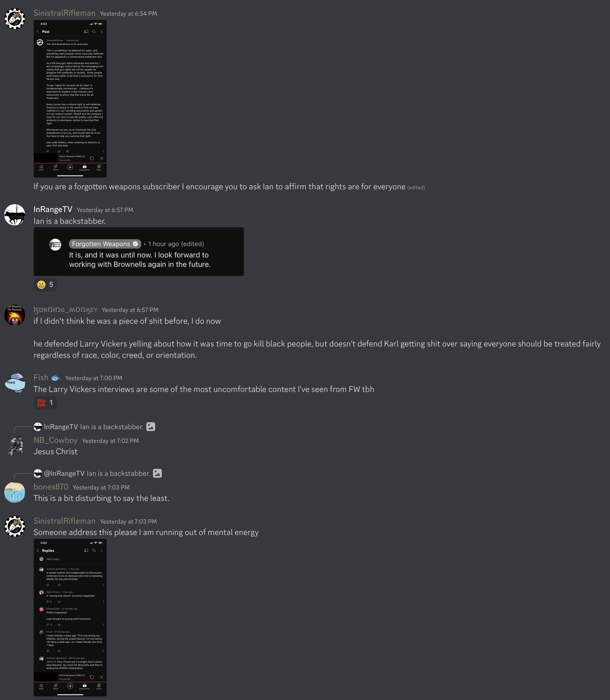Screen dimensions: 610x700
Task: Open NB_Cowboy's avatar image
Action: tap(15, 446)
